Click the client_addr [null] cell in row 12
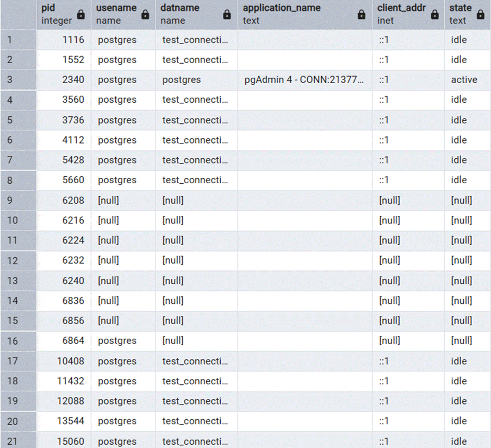This screenshot has height=448, width=491. pyautogui.click(x=408, y=260)
